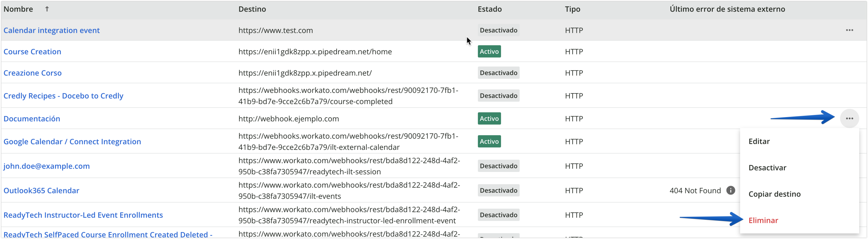Click the ilt-events destination URL
Viewport: 868px width, 239px height.
point(349,190)
